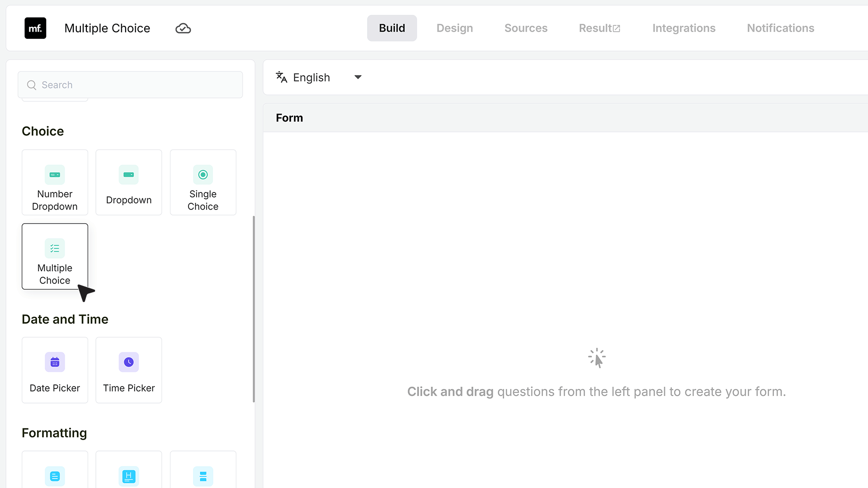Click the third Formatting block with section icon
The width and height of the screenshot is (868, 488).
tap(203, 470)
